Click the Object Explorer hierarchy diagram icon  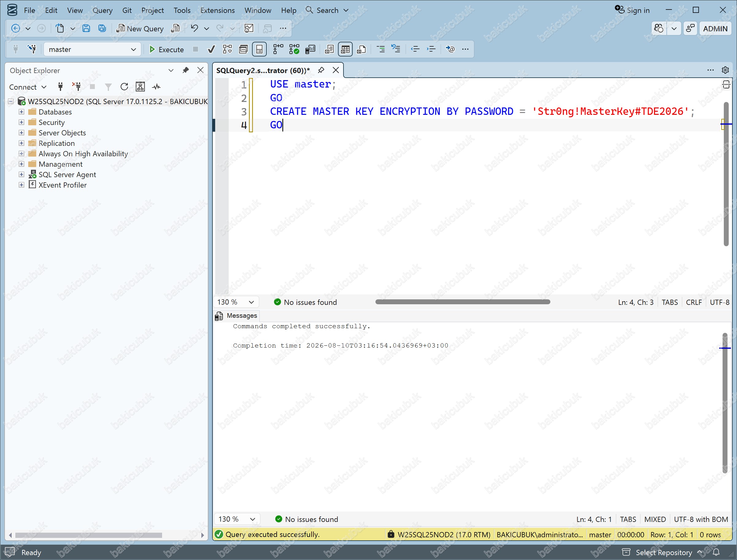140,87
